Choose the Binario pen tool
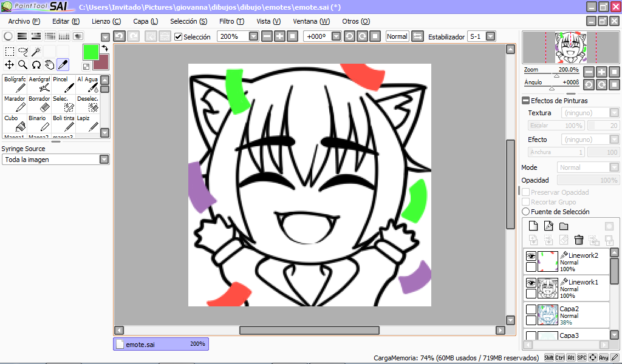This screenshot has width=622, height=364. coord(39,123)
